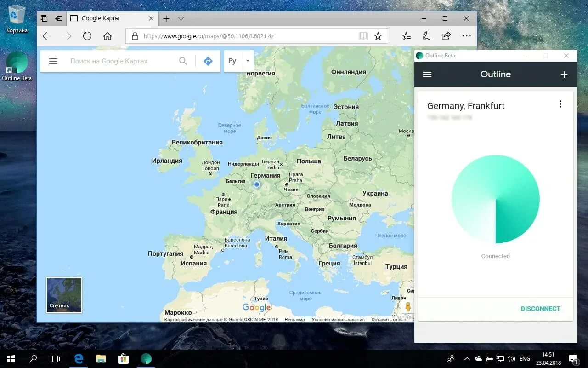Add a new server with the plus icon in Outline
588x368 pixels.
coord(564,75)
